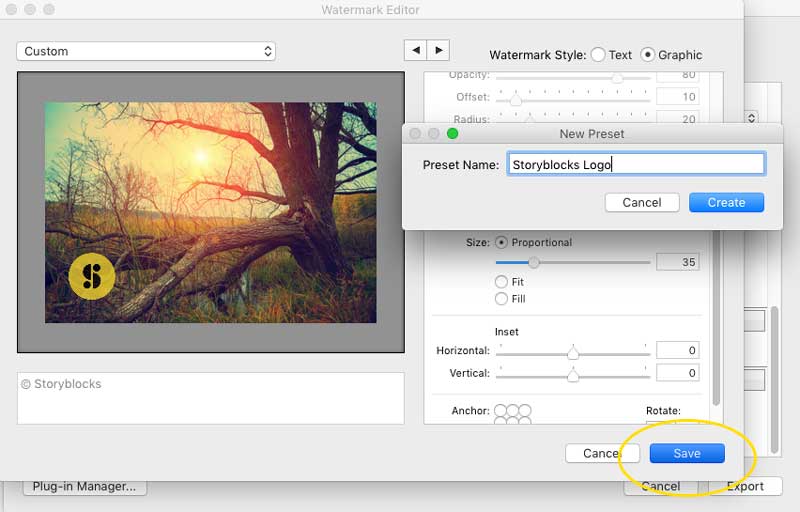Image resolution: width=800 pixels, height=512 pixels.
Task: Show the previous photo with the left arrow
Action: pyautogui.click(x=416, y=50)
